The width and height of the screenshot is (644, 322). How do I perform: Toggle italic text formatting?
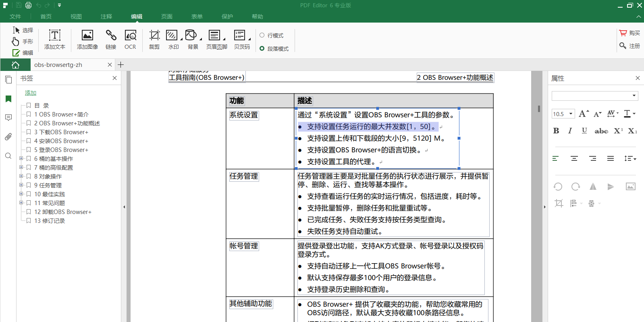[570, 131]
